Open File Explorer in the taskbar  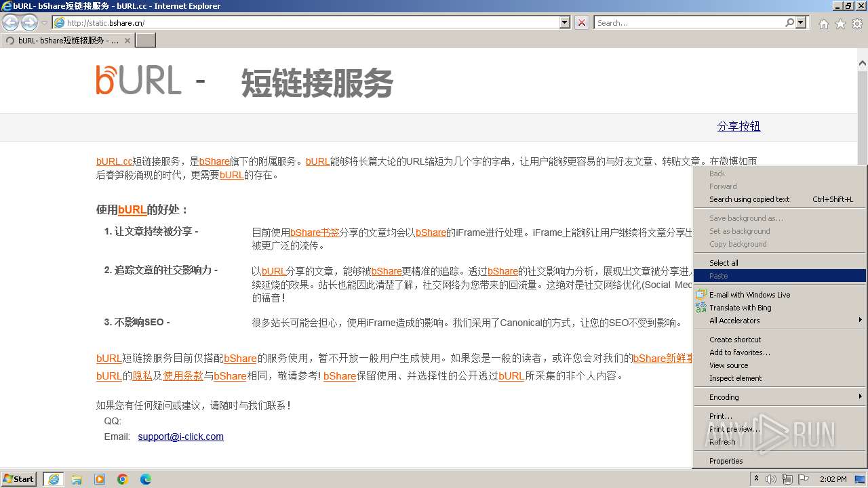tap(77, 479)
